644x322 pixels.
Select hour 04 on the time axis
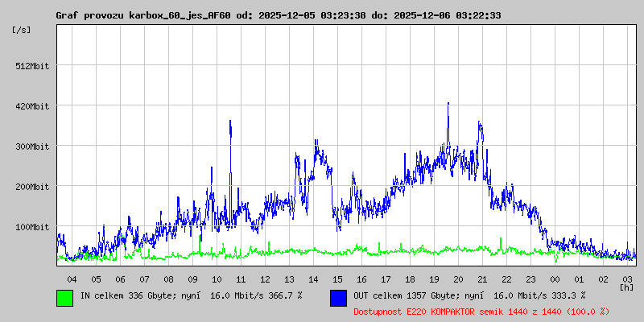tap(72, 279)
